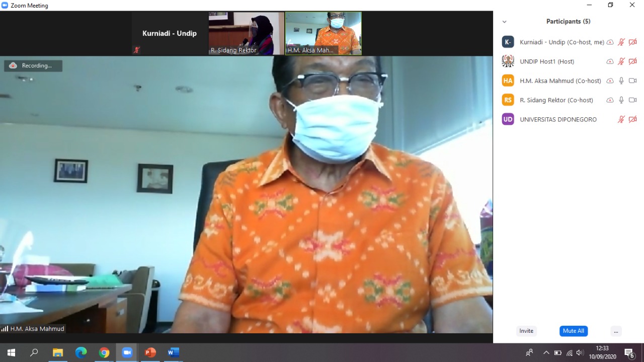This screenshot has height=362, width=644.
Task: Select the HA participant avatar
Action: pos(508,81)
